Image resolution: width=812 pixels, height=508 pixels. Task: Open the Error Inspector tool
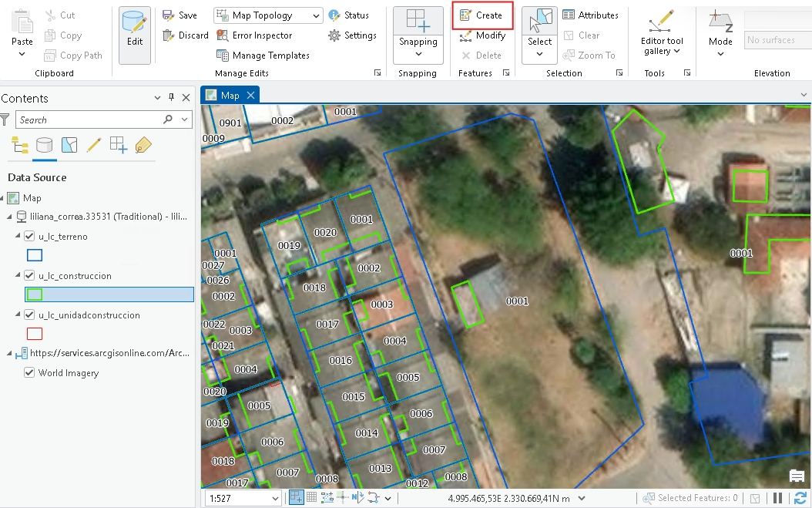pos(254,35)
